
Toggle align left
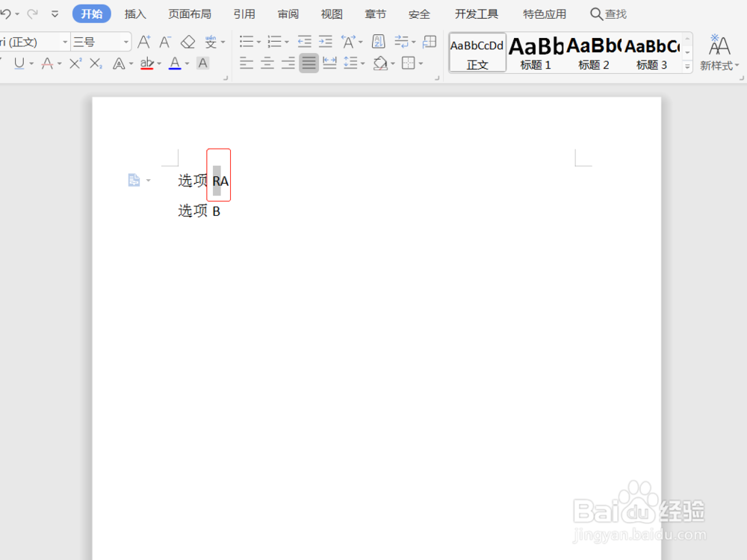(x=247, y=63)
